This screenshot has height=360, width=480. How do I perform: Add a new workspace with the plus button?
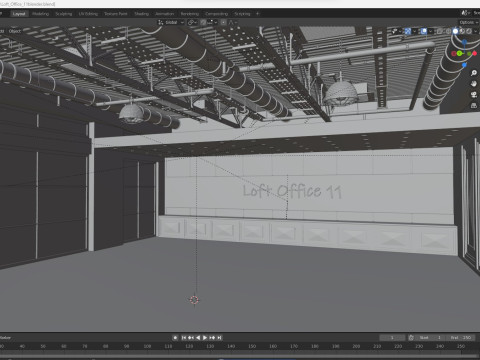(x=257, y=14)
